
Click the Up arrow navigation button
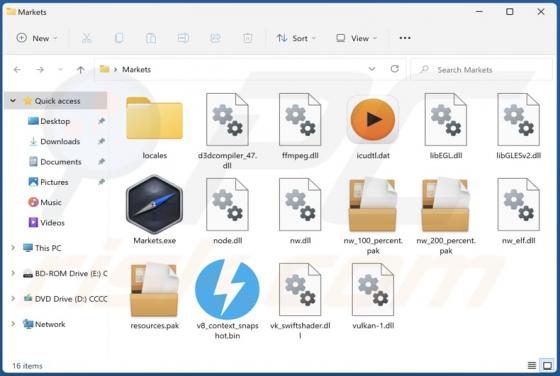(81, 70)
